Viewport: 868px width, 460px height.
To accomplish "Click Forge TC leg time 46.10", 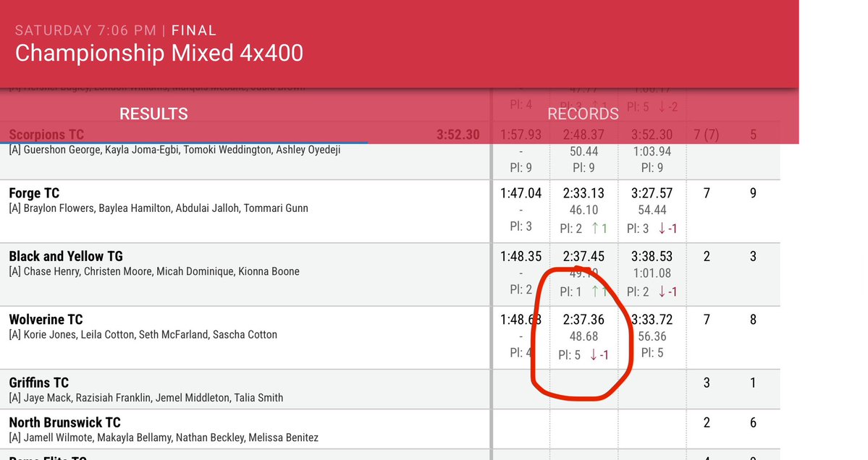I will [x=583, y=210].
